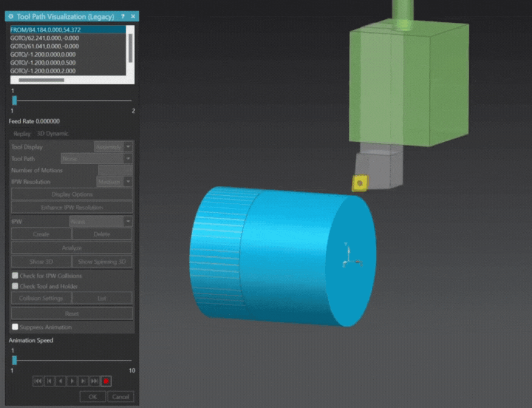The image size is (532, 408).
Task: Enable Suppress Animation checkbox
Action: tap(15, 327)
